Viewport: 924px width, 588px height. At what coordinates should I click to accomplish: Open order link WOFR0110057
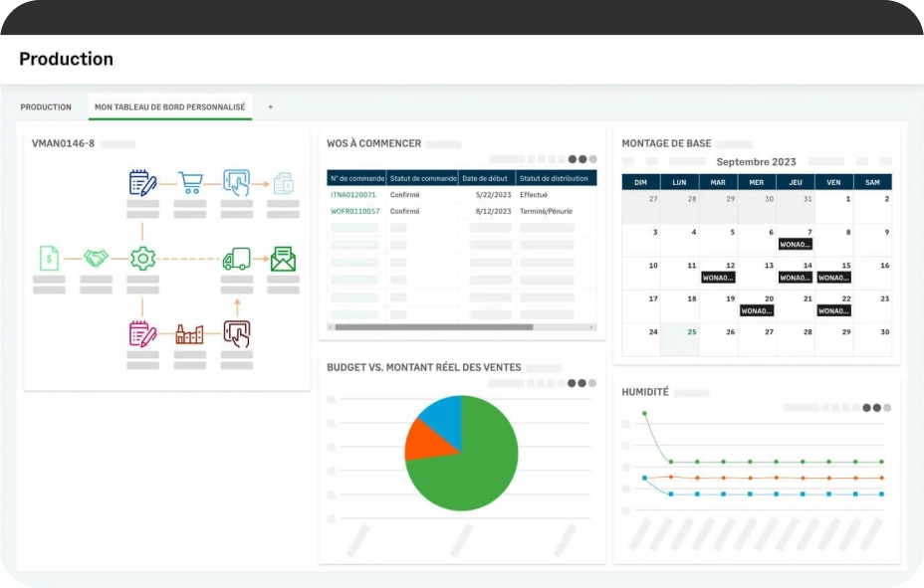click(354, 211)
